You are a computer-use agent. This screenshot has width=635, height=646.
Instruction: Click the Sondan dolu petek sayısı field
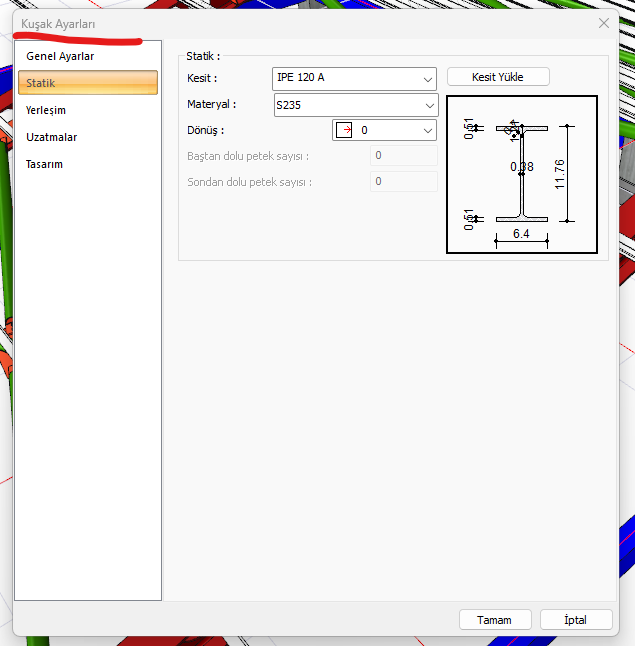click(x=404, y=182)
